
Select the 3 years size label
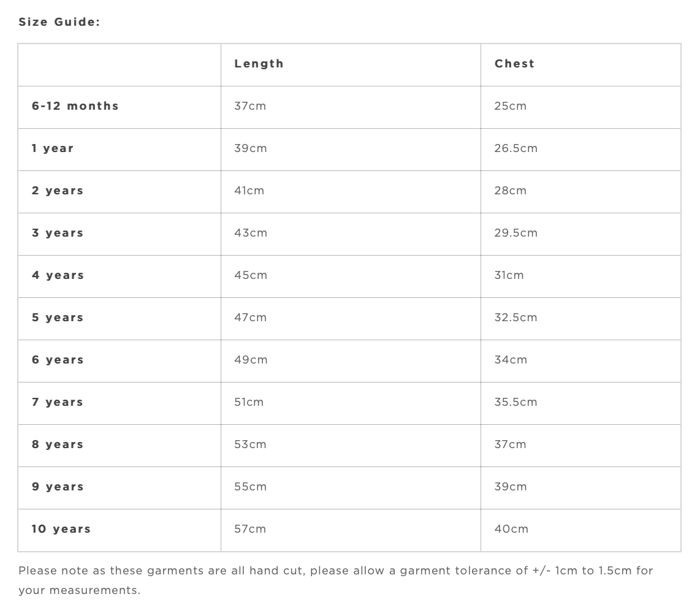[x=58, y=233]
